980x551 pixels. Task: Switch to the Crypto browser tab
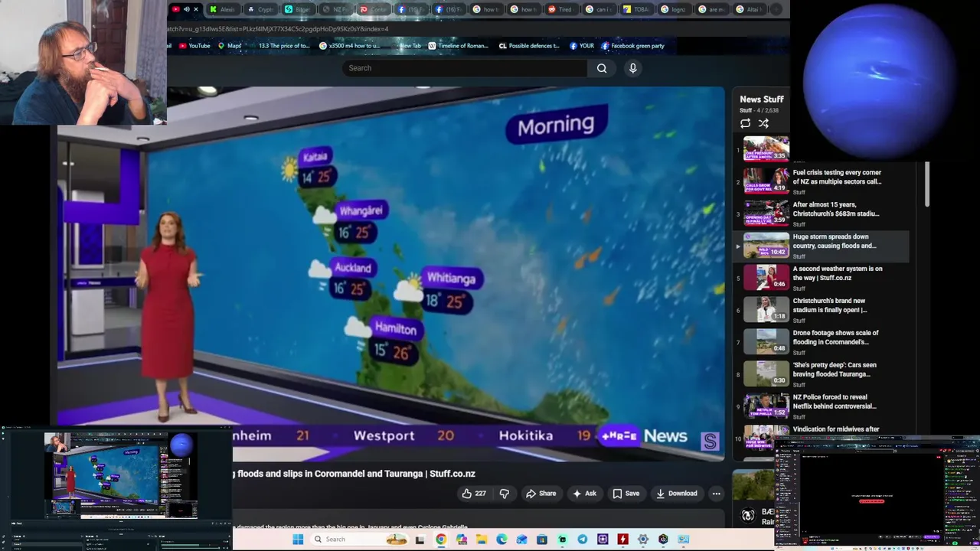point(263,9)
